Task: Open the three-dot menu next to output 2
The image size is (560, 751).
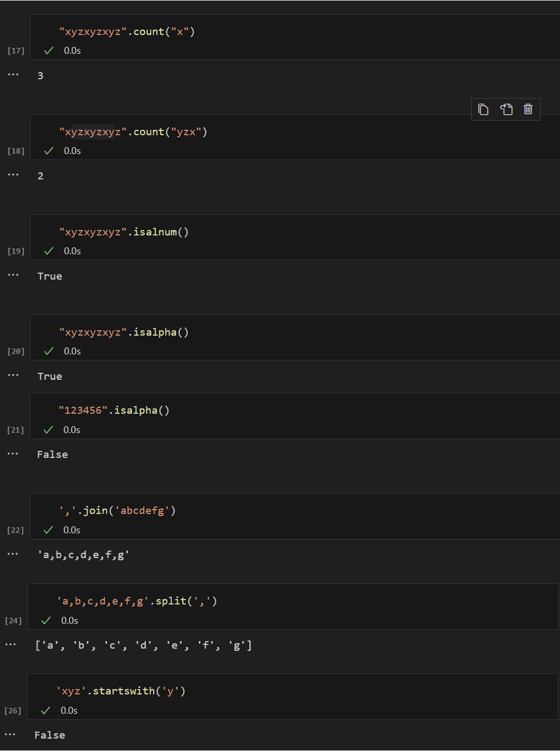Action: pyautogui.click(x=13, y=175)
